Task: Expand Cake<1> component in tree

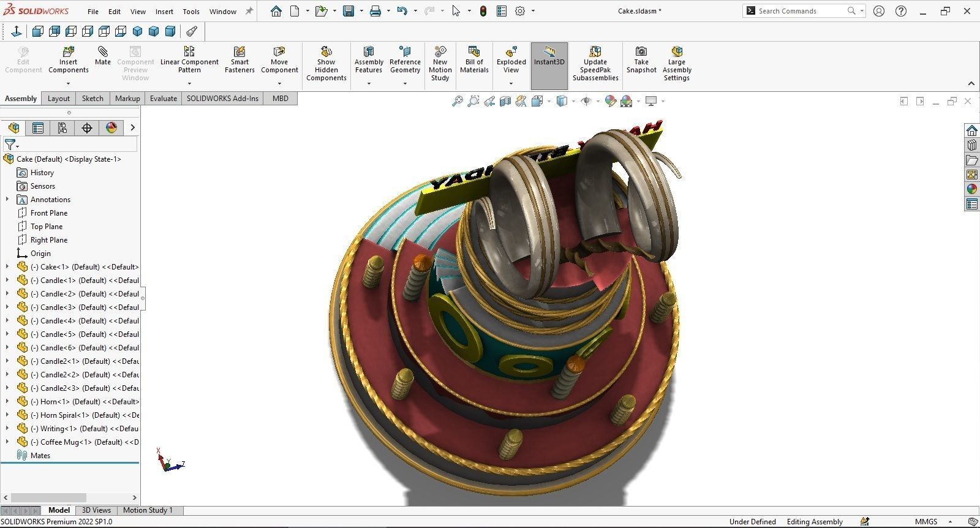Action: (x=7, y=266)
